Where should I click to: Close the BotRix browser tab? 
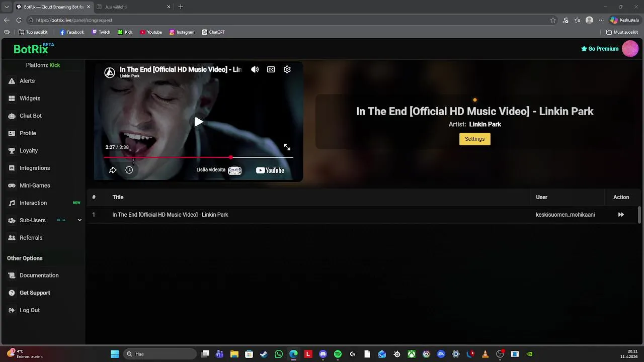[89, 7]
